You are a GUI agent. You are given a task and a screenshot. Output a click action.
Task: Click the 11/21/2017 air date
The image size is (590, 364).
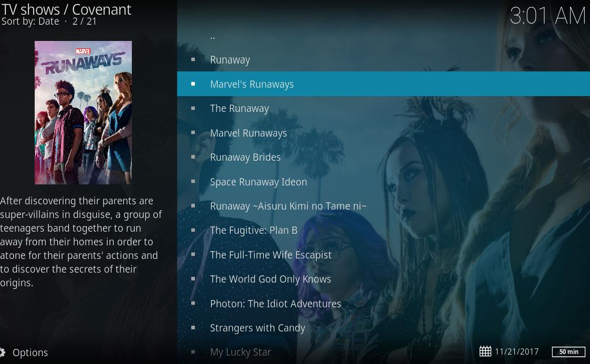[516, 351]
